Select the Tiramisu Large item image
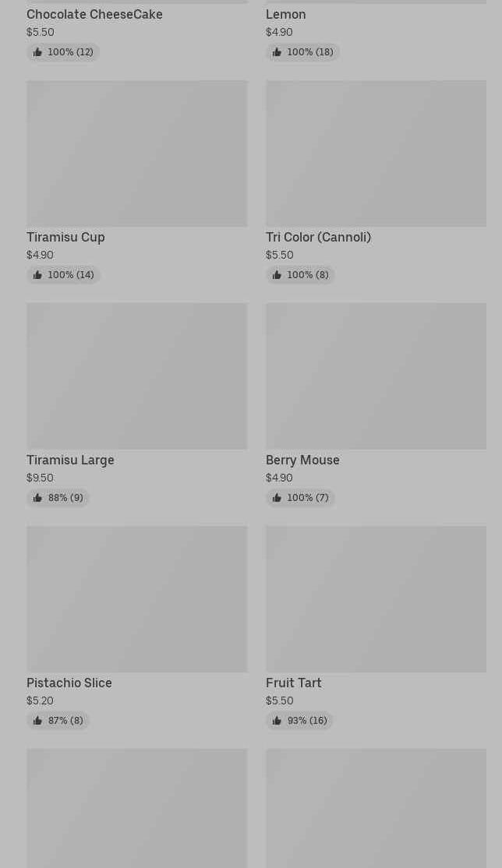This screenshot has width=502, height=868. tap(136, 376)
